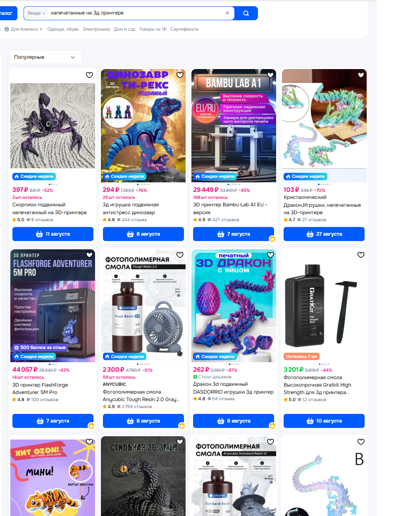Add scorpion to cart, 11 августа button
The height and width of the screenshot is (516, 420).
pos(53,234)
